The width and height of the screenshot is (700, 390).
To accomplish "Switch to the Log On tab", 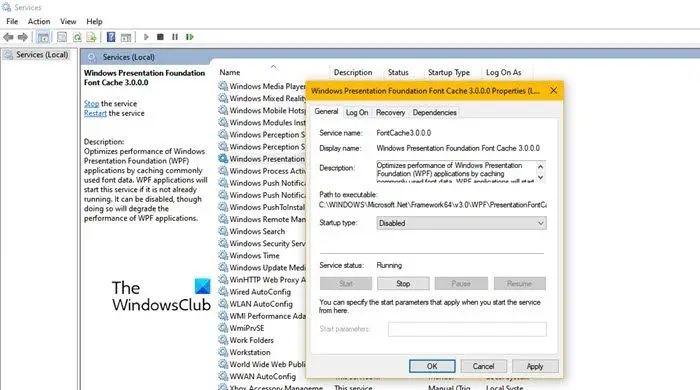I will (x=357, y=112).
